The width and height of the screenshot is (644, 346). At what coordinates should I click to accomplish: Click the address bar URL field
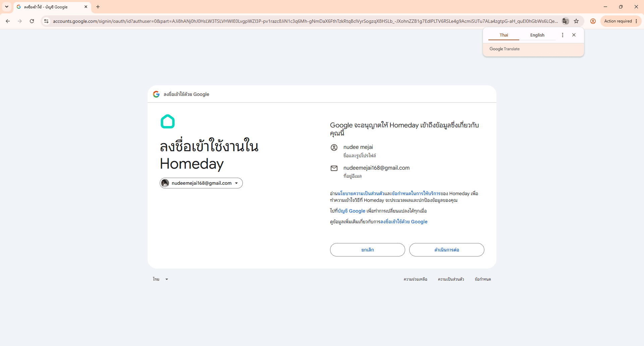(305, 21)
